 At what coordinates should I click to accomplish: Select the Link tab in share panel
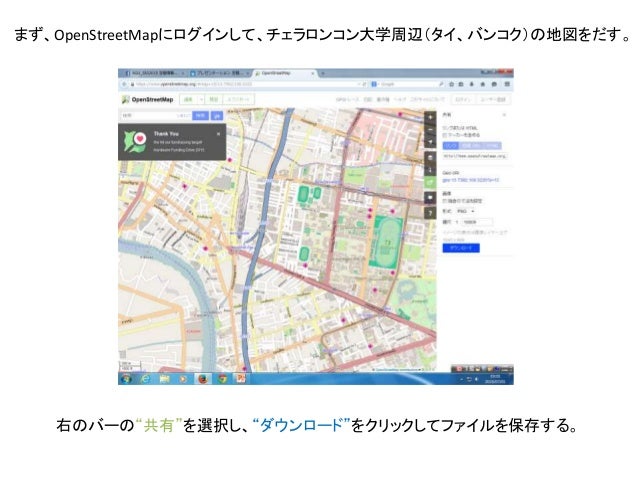(x=451, y=145)
